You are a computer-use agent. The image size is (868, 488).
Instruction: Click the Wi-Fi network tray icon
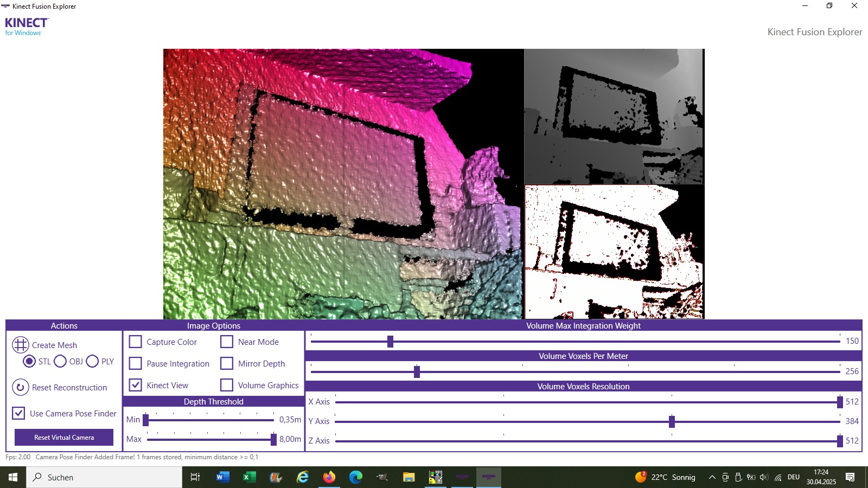point(778,477)
